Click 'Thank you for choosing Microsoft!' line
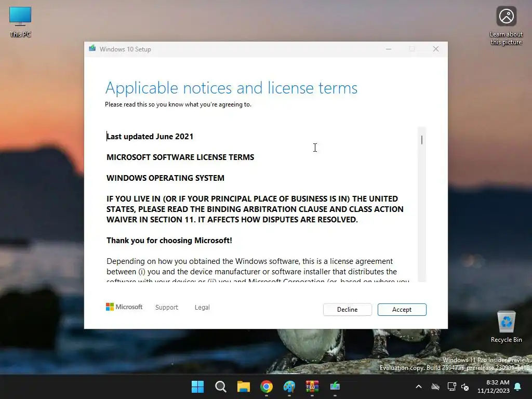 169,240
